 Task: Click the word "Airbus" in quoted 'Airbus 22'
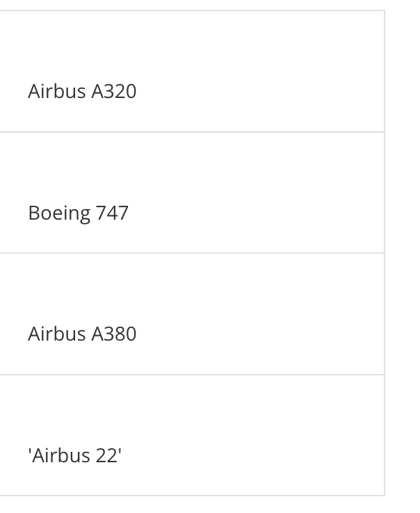point(59,455)
